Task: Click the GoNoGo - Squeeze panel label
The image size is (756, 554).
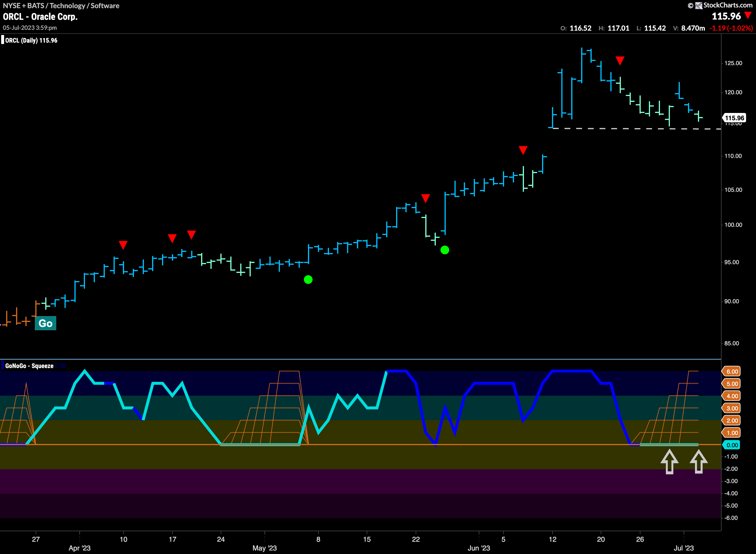Action: [29, 365]
